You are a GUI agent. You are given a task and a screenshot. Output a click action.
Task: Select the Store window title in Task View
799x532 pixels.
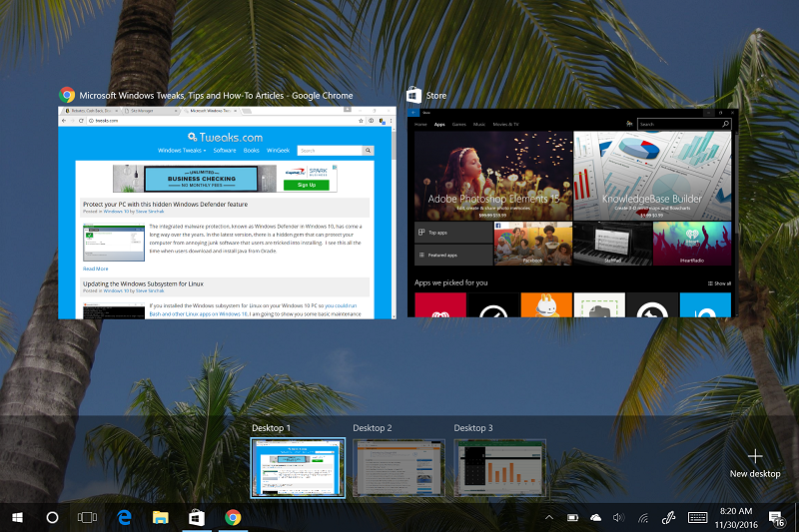436,95
